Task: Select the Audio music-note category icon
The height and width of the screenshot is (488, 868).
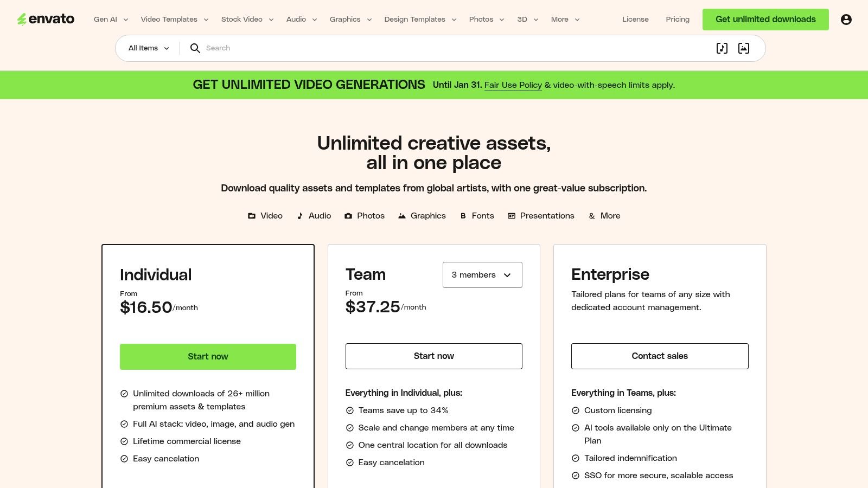Action: click(300, 215)
